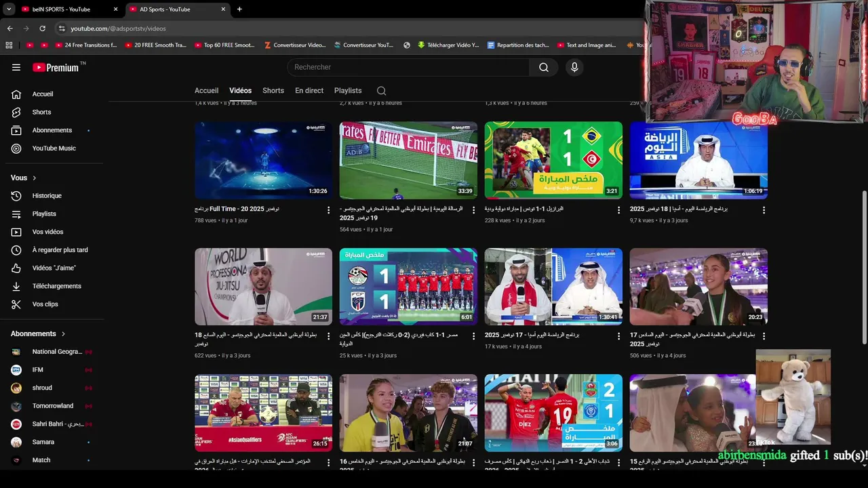Expand the Vous section chevron
868x488 pixels.
point(35,178)
